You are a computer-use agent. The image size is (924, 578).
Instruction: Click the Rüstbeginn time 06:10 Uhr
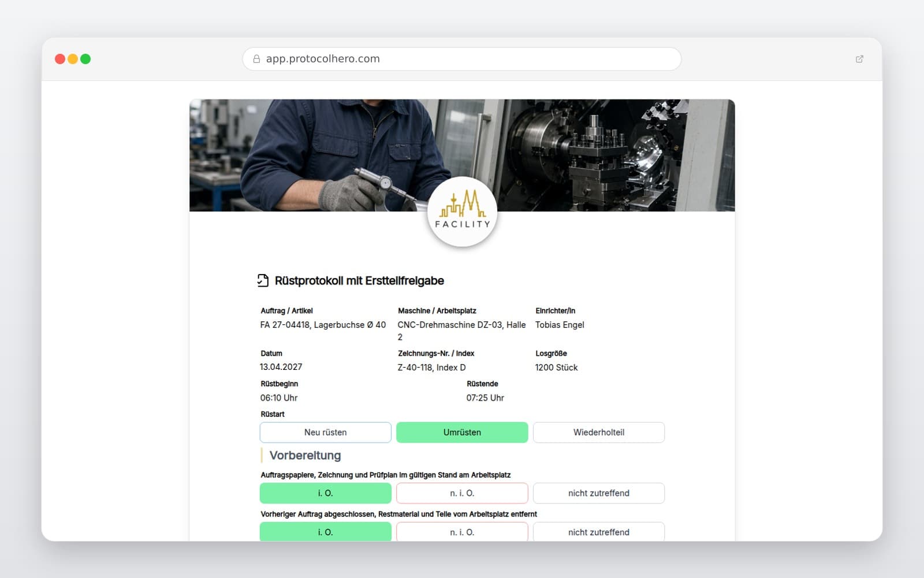click(x=279, y=398)
